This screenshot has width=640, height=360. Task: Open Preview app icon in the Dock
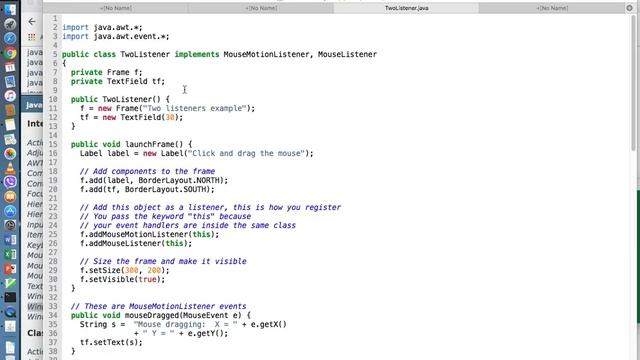[10, 82]
